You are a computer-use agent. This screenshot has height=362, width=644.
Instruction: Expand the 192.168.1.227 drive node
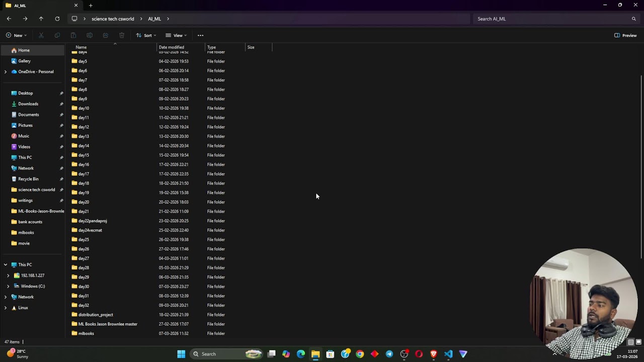click(x=8, y=276)
